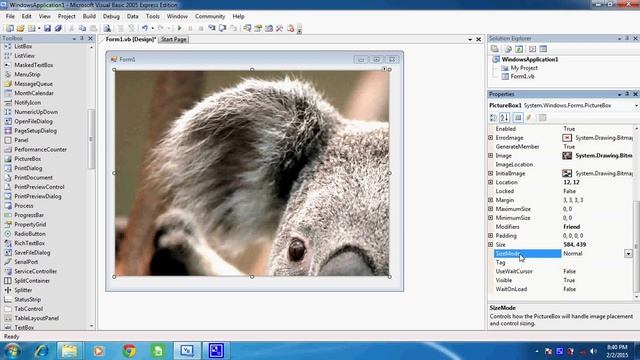Image resolution: width=640 pixels, height=360 pixels.
Task: Click Show All Files in Solution Explorer
Action: (x=508, y=49)
